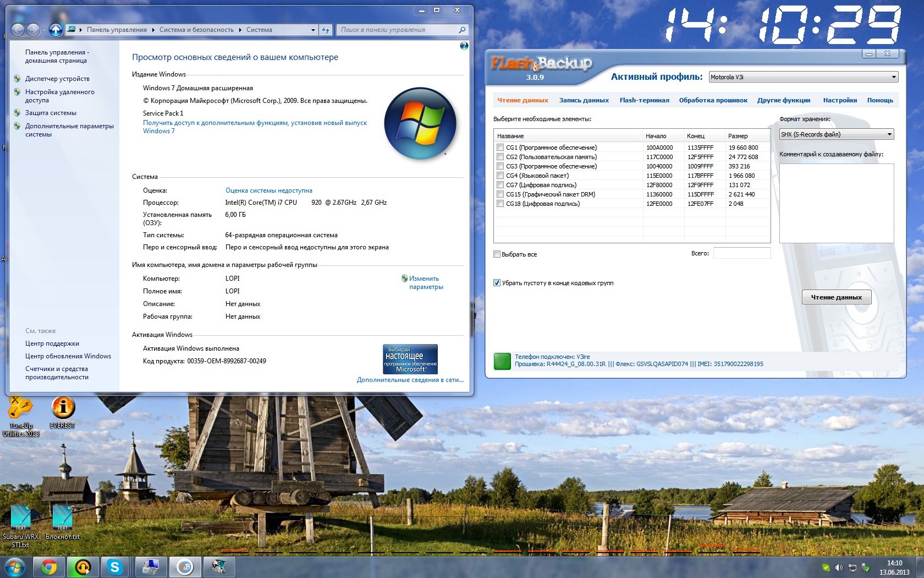
Task: Open Диспетчер устройств link
Action: pos(57,79)
